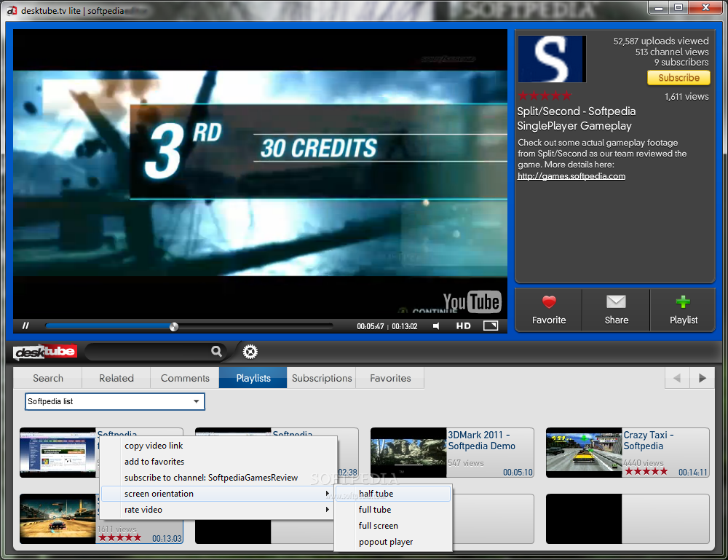Click the star rating beside 00:13:03
The width and height of the screenshot is (728, 560).
pyautogui.click(x=120, y=537)
